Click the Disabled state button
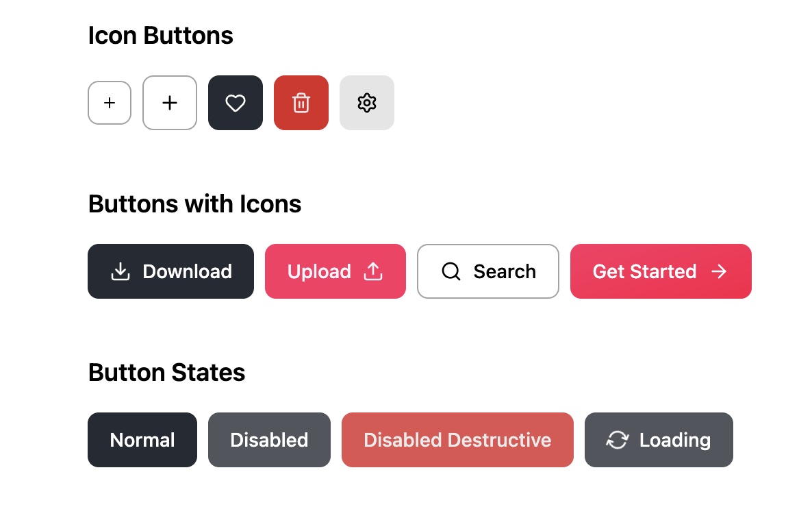Image resolution: width=812 pixels, height=507 pixels. click(x=269, y=440)
